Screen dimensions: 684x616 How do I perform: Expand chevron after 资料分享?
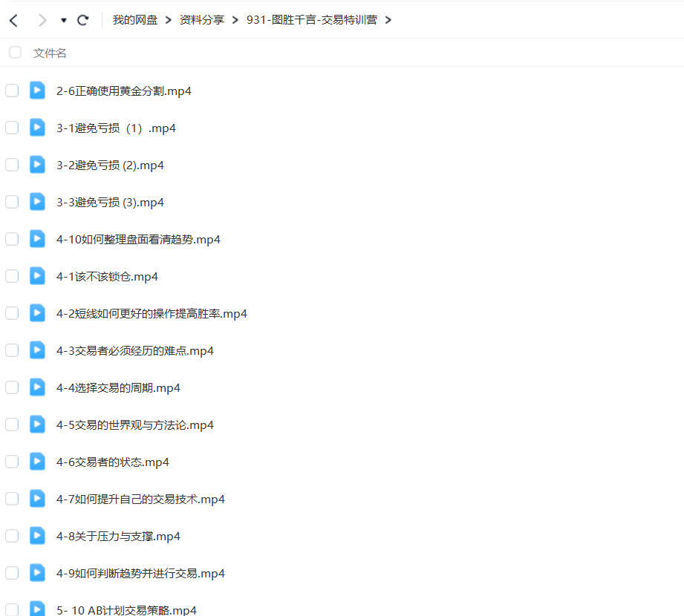[235, 20]
